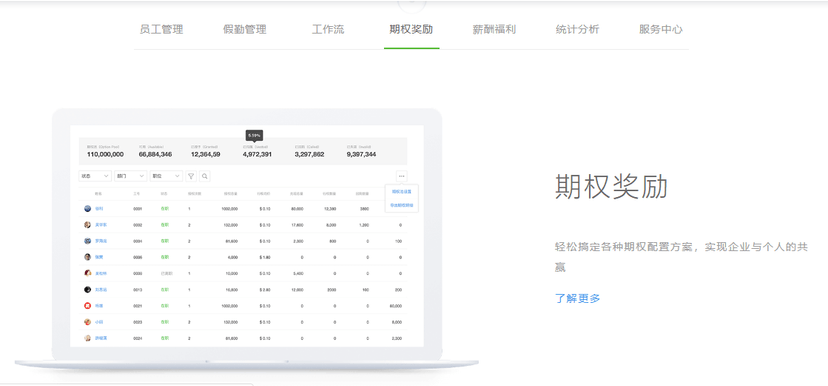Open the 统计分析 tab

tap(578, 30)
